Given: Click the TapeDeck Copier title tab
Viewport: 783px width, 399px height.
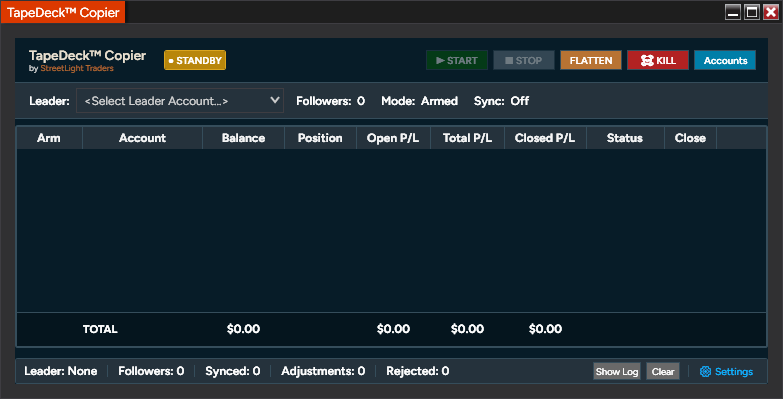Looking at the screenshot, I should [x=63, y=12].
